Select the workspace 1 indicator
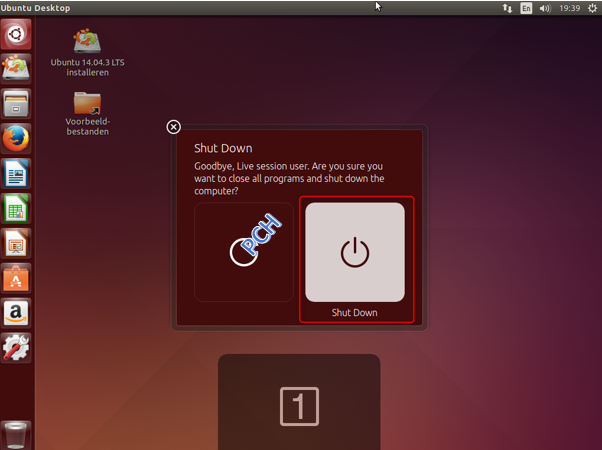Screen dimensions: 602x450 point(299,406)
